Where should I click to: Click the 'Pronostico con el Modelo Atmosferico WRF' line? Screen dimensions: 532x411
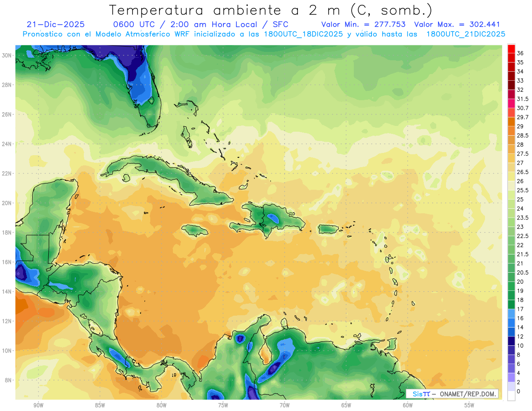(264, 34)
